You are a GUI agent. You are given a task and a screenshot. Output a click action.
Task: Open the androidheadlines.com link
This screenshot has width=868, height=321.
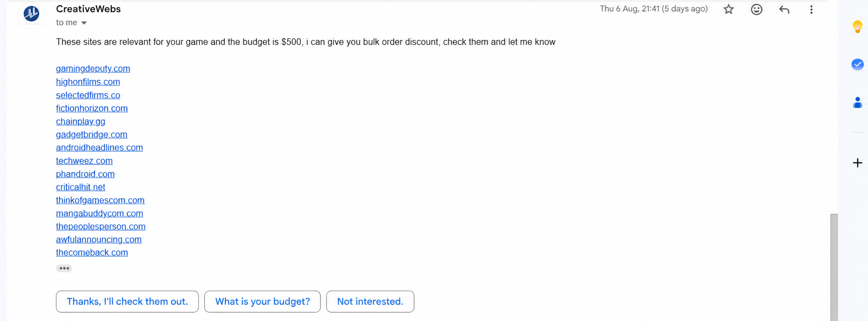click(x=99, y=148)
